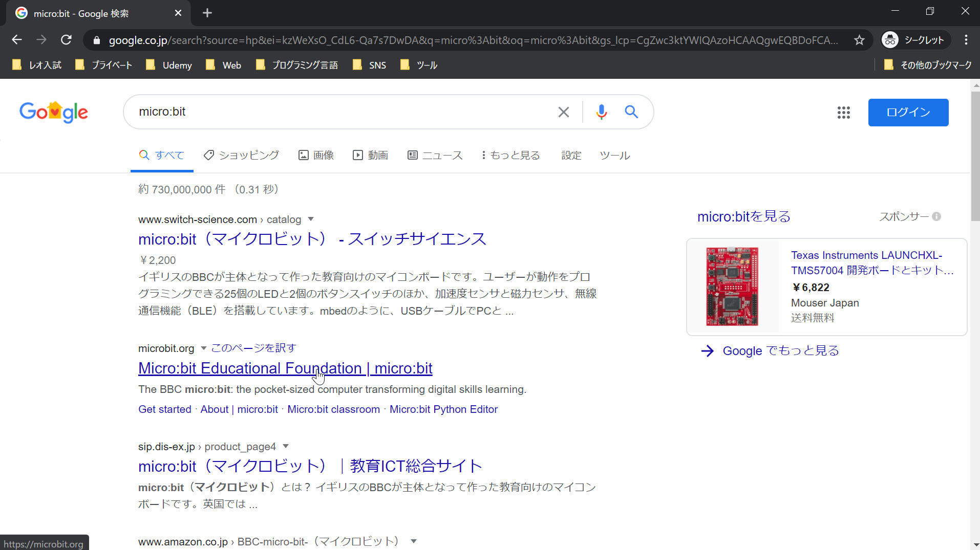View site info via the lock icon
The image size is (980, 550).
coord(97,40)
